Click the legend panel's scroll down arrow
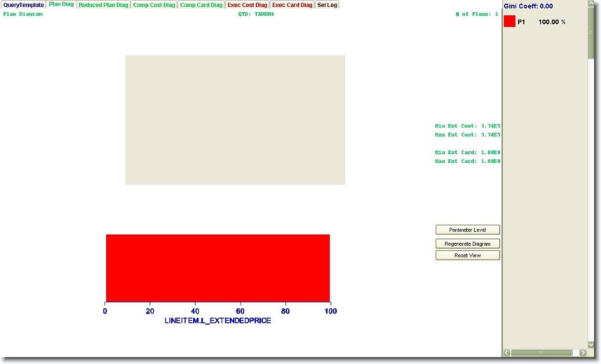The width and height of the screenshot is (601, 364). tap(591, 345)
